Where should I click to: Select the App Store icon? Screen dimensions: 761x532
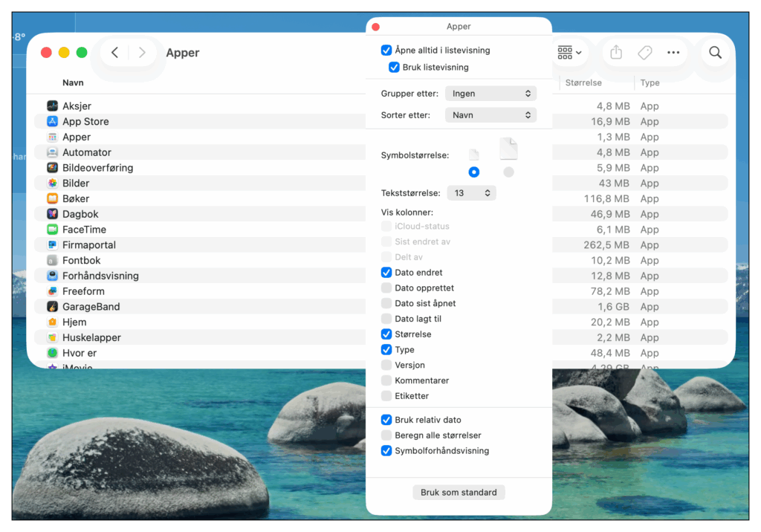53,121
